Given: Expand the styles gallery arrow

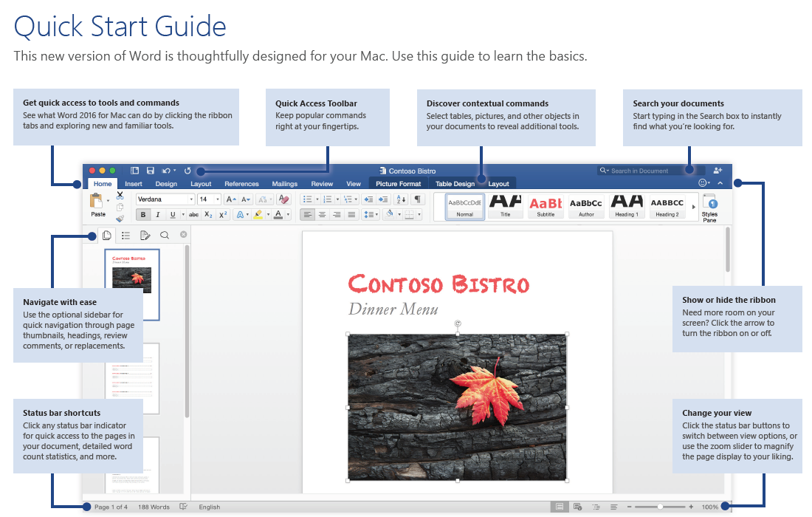Looking at the screenshot, I should point(693,207).
